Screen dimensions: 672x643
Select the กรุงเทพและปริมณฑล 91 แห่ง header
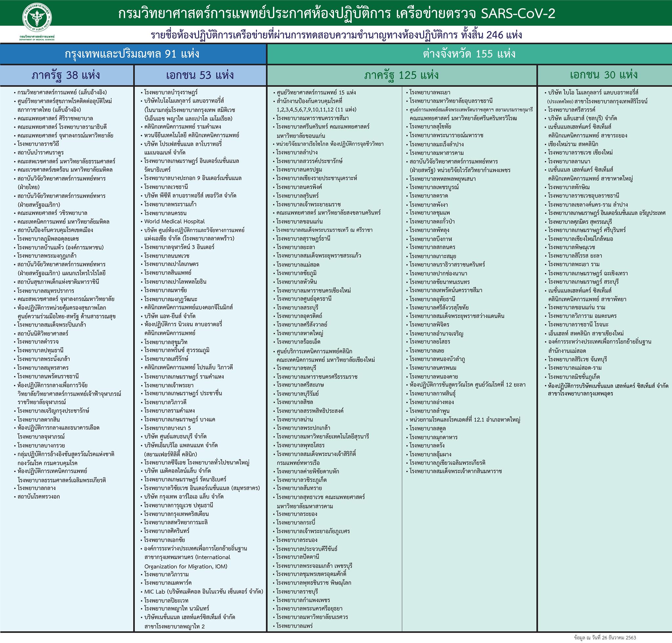coord(133,54)
